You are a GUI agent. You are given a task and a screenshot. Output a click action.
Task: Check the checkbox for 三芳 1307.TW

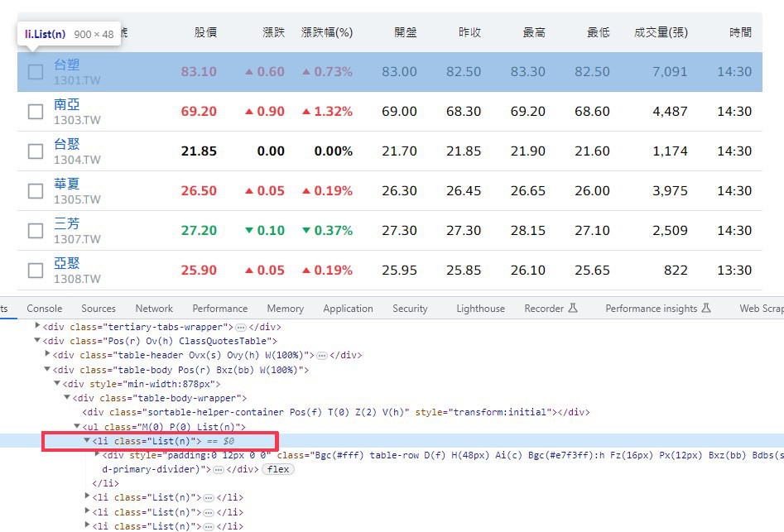(36, 231)
